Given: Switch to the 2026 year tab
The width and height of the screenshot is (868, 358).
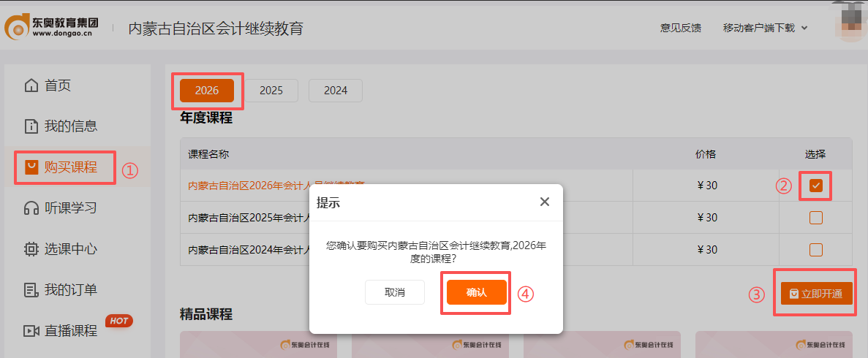Looking at the screenshot, I should (x=207, y=91).
